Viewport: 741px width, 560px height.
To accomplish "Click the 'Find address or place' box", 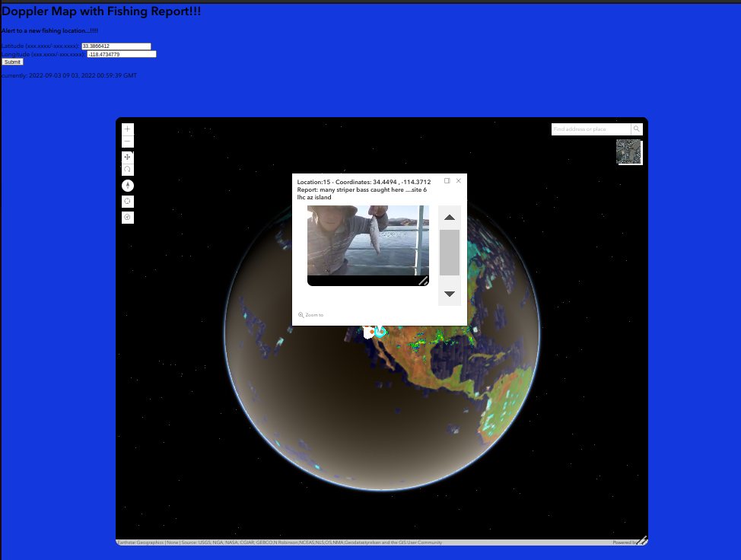I will (590, 129).
